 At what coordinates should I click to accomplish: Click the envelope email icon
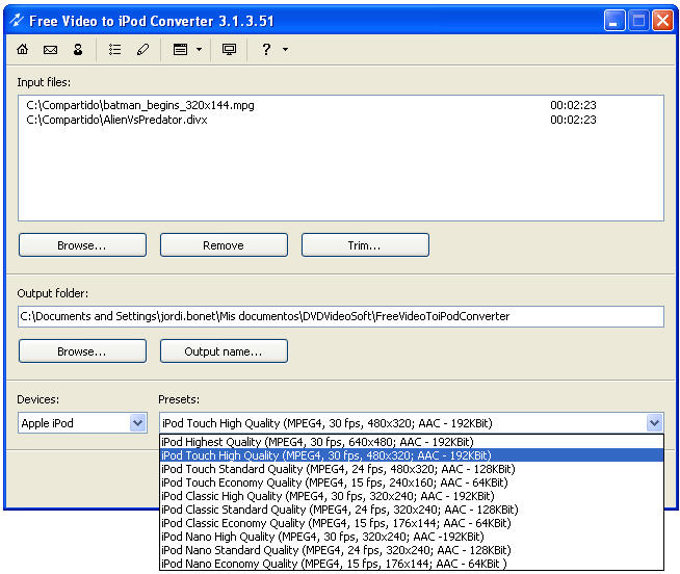tap(50, 49)
